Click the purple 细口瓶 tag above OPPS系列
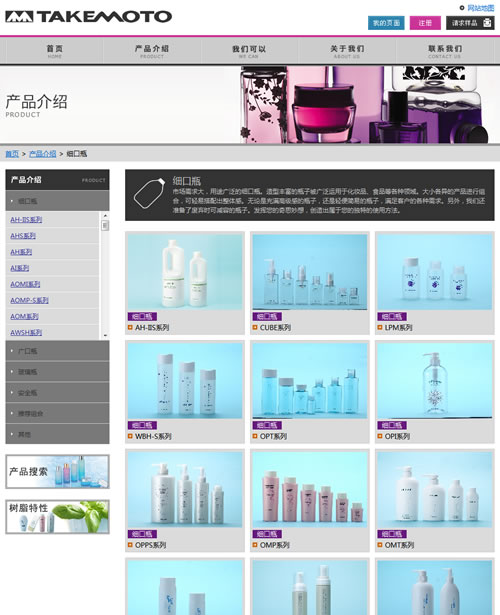 (x=142, y=534)
